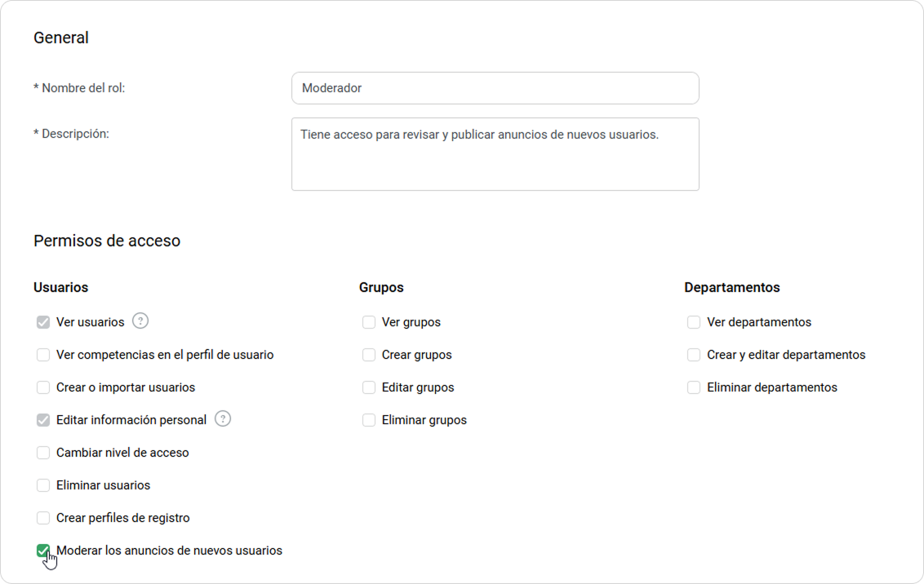Check Eliminar departamentos checkbox
924x584 pixels.
pos(694,387)
